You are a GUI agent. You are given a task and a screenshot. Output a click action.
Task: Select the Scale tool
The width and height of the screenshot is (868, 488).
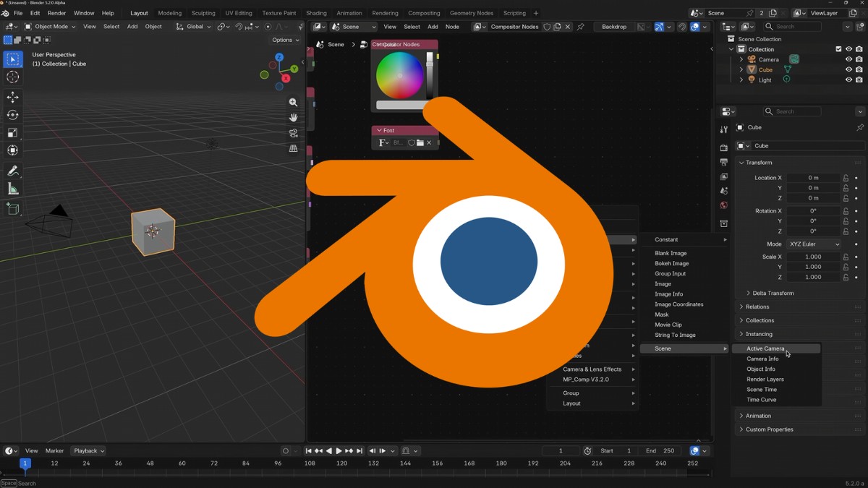pos(13,133)
